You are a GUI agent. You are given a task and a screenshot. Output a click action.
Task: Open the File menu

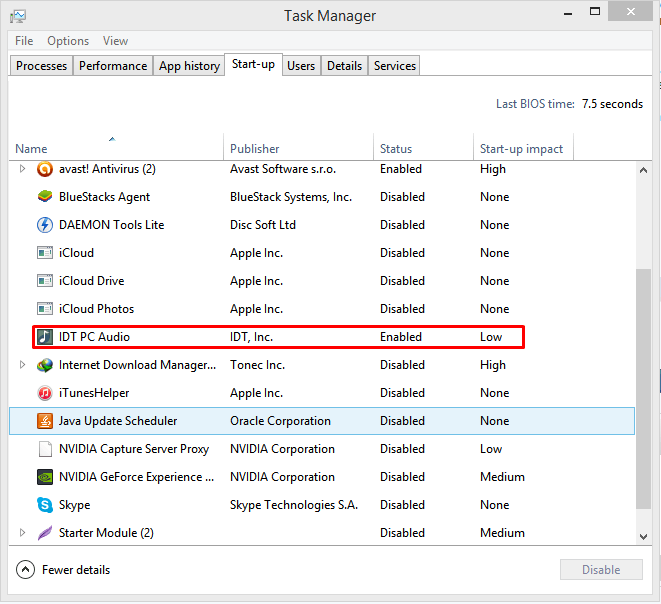pyautogui.click(x=24, y=41)
